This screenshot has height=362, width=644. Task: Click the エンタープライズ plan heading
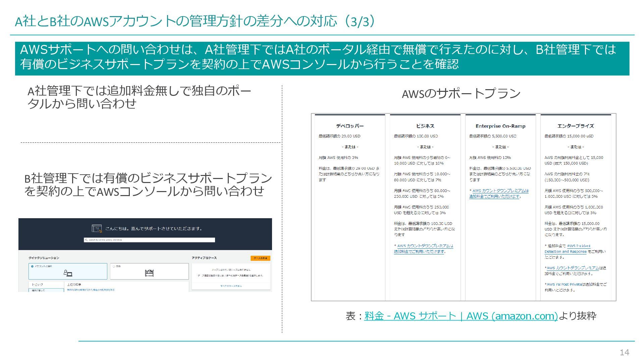(x=576, y=126)
